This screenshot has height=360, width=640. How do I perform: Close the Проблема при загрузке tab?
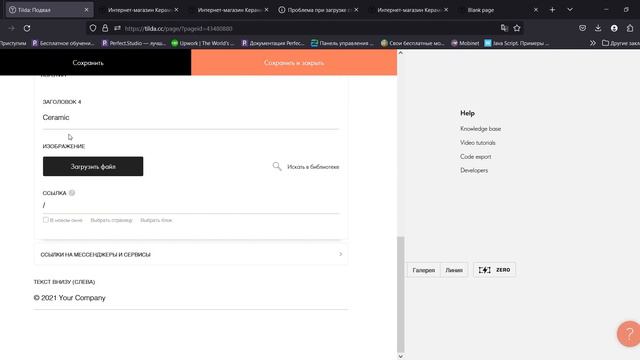356,9
